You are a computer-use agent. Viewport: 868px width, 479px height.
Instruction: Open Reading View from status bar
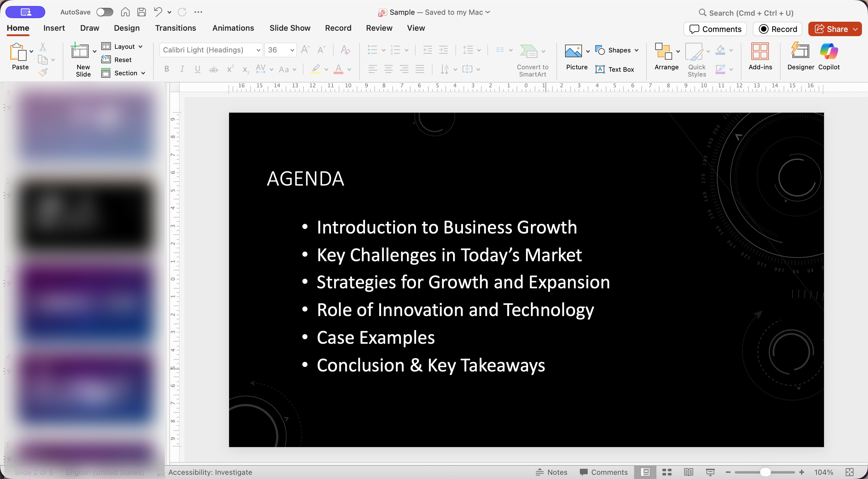(688, 472)
